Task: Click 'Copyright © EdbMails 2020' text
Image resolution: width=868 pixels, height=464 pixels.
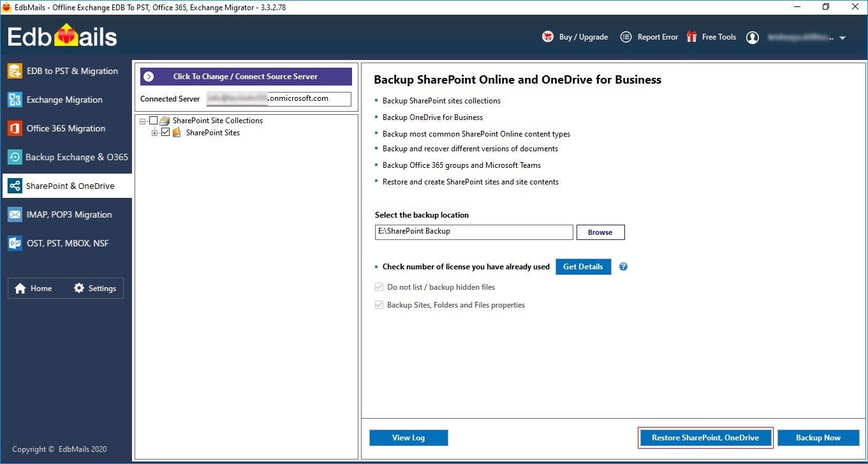Action: [x=60, y=449]
